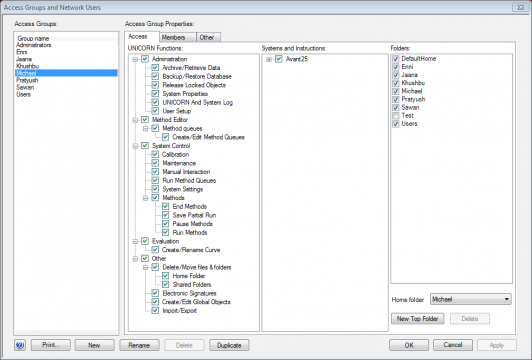Viewport: 532px width, 360px height.
Task: Collapse the Methods subtree node
Action: (145, 198)
